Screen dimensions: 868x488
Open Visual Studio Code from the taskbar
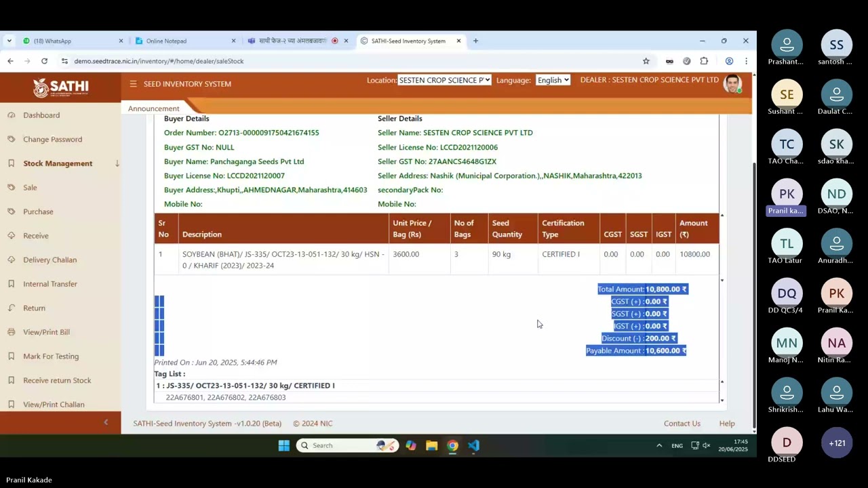[473, 445]
